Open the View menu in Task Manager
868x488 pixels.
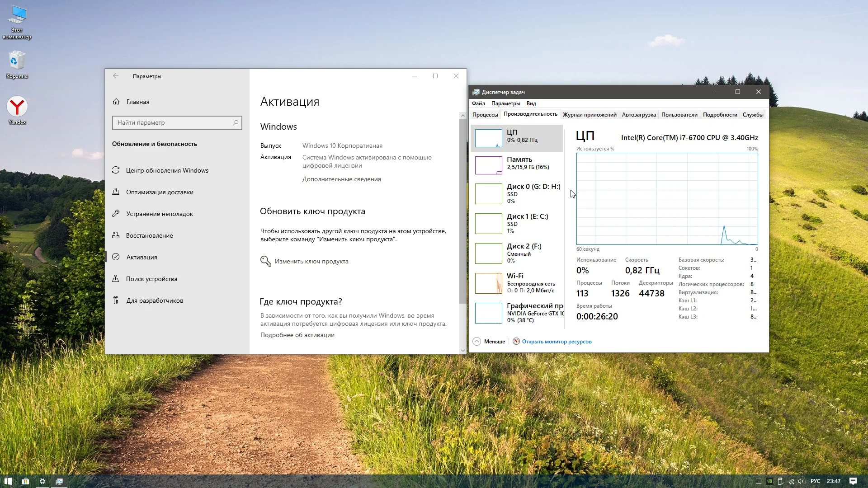point(531,103)
